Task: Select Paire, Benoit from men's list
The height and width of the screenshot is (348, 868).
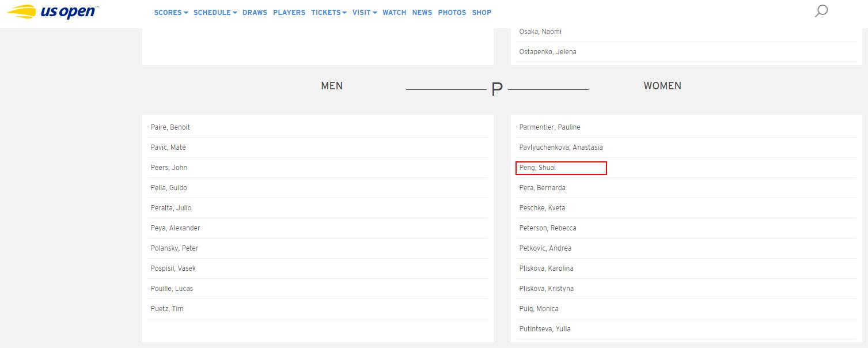Action: [170, 127]
